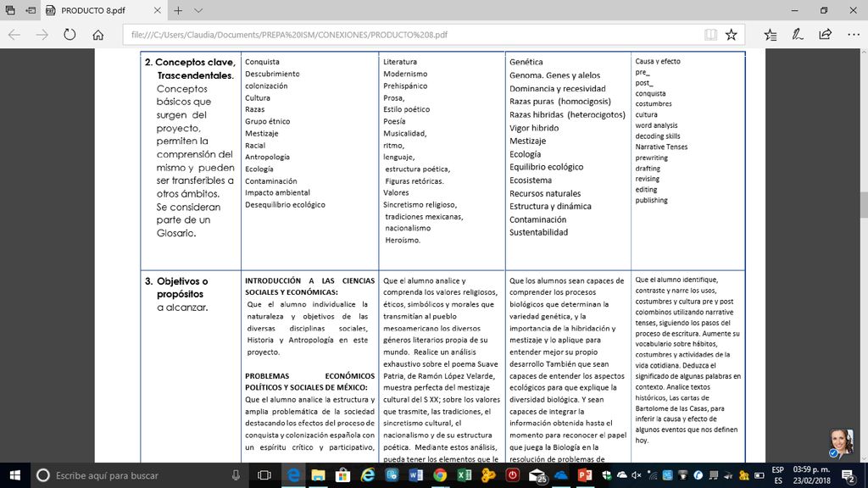The image size is (868, 488).
Task: Add notes with the pen icon
Action: pyautogui.click(x=797, y=34)
